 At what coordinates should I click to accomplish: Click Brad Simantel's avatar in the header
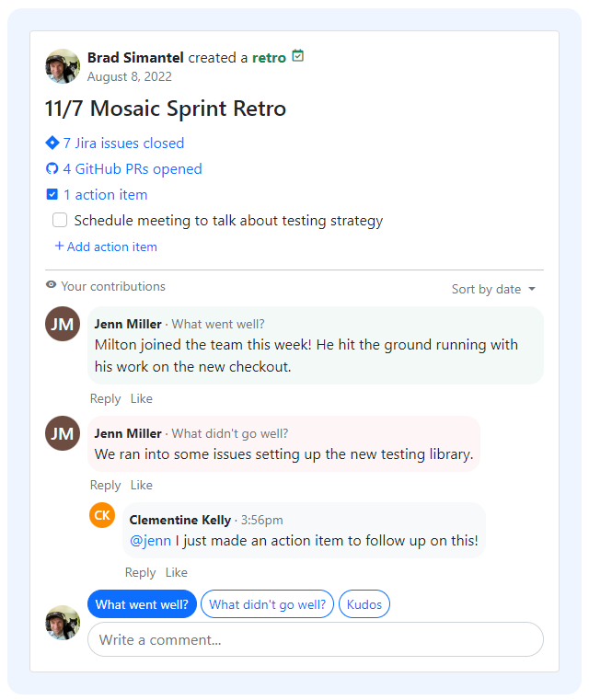tap(63, 66)
